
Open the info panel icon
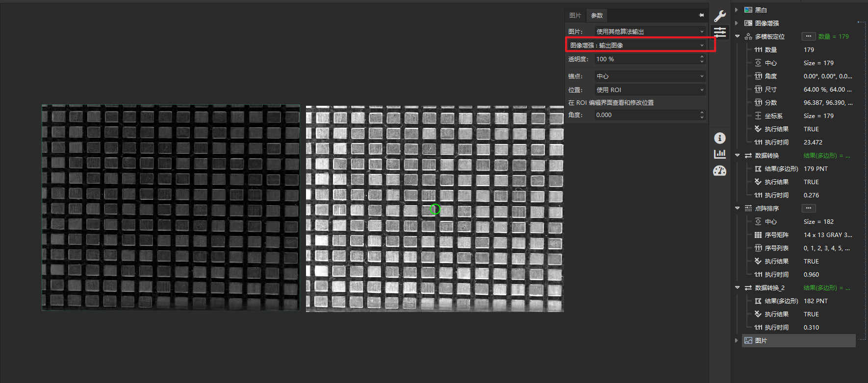point(719,138)
